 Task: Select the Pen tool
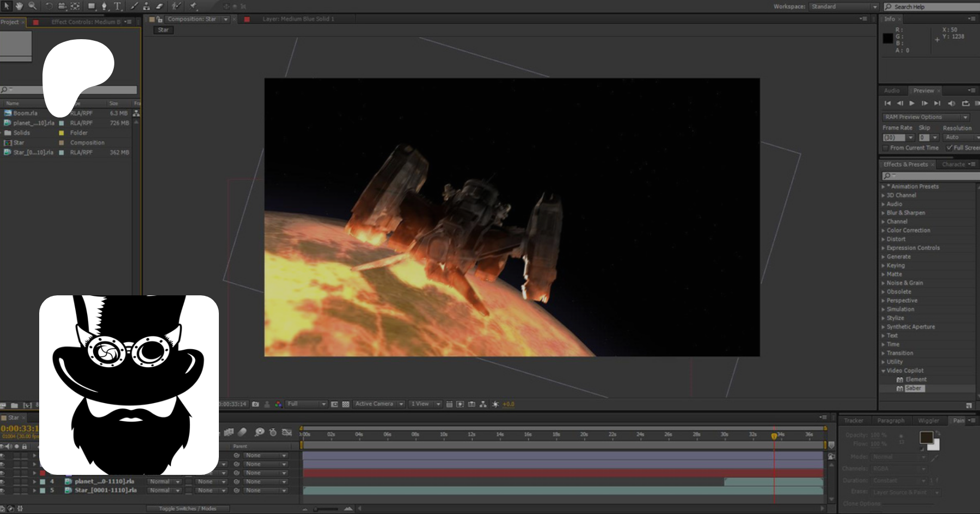pos(105,6)
